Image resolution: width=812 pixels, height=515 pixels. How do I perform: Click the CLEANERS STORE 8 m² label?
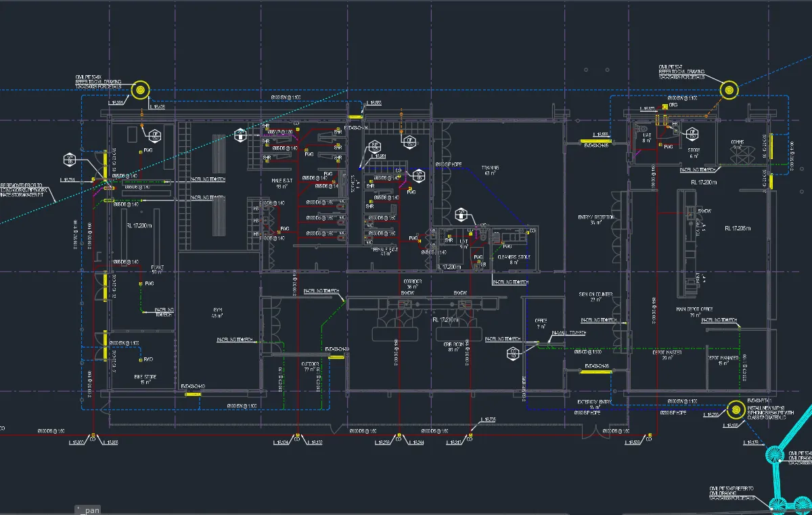pyautogui.click(x=515, y=259)
